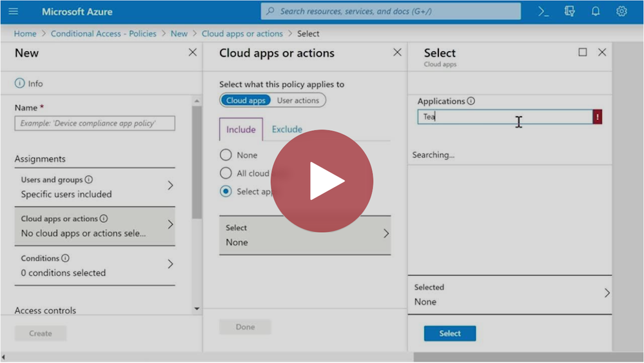Open portal settings gear
The height and width of the screenshot is (363, 644).
point(621,11)
